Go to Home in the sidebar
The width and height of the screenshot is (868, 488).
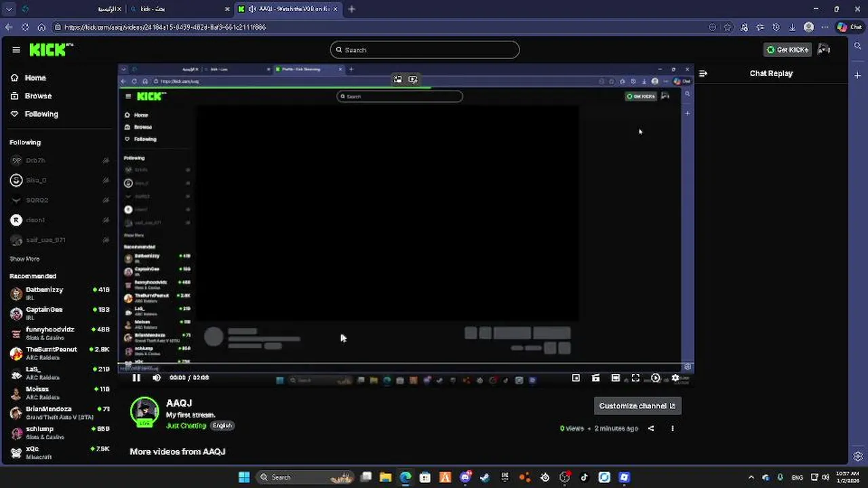coord(28,78)
